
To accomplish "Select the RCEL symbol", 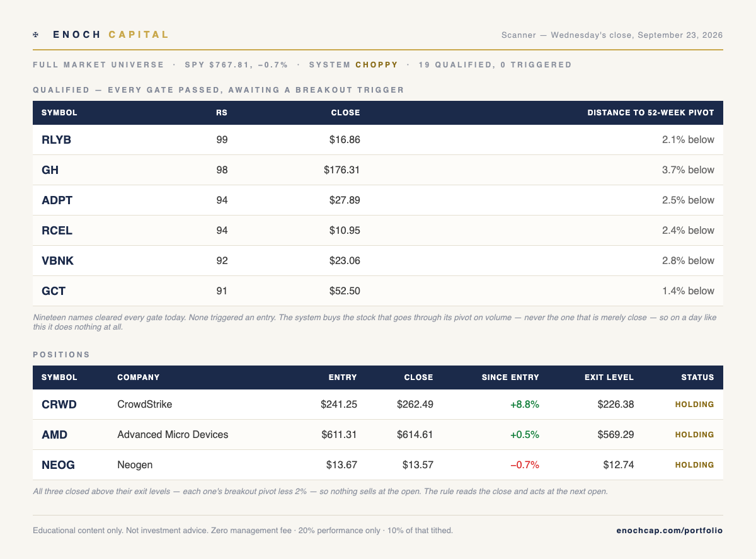I will pos(57,231).
